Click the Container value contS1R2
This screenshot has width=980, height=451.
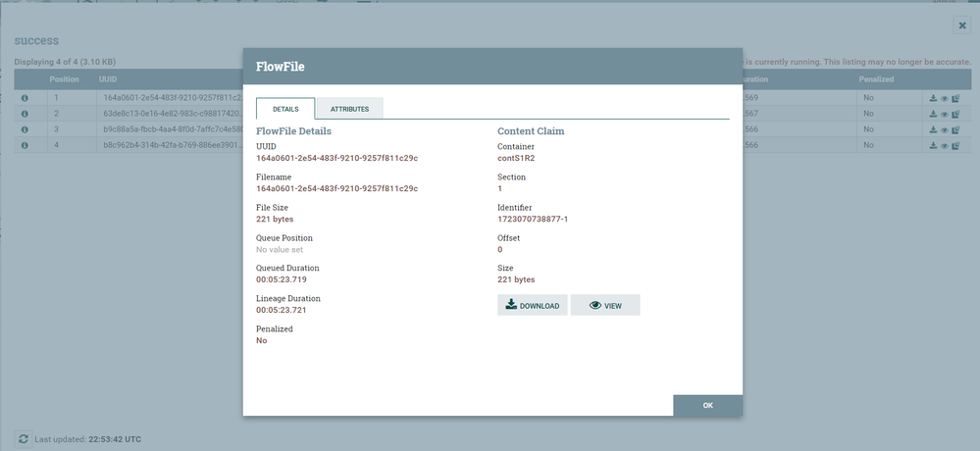click(x=516, y=158)
